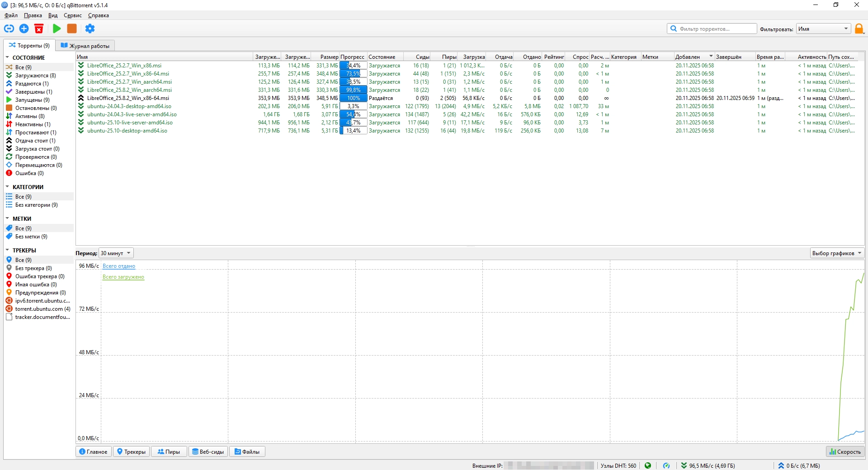The height and width of the screenshot is (470, 868).
Task: Open the Сервис menu
Action: point(73,15)
